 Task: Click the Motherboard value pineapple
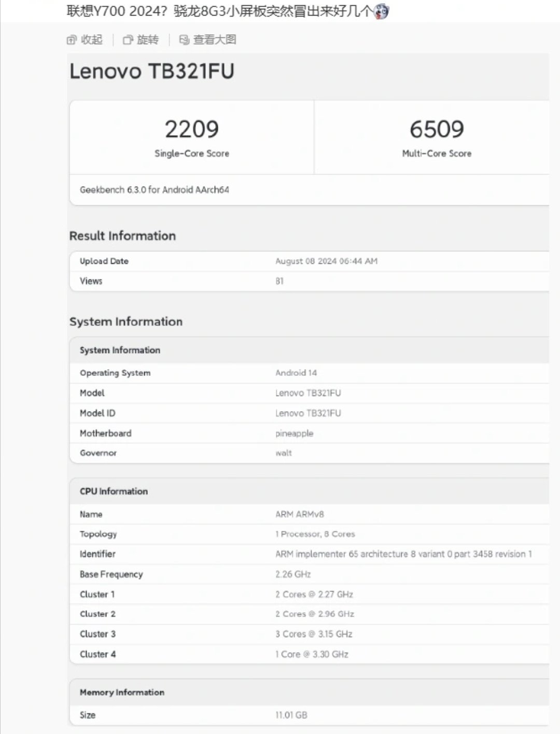pyautogui.click(x=294, y=433)
